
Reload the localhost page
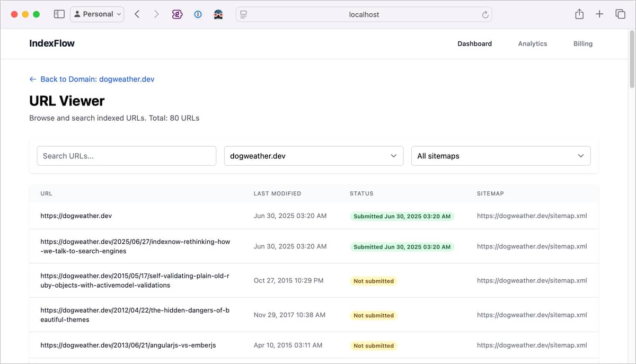[x=485, y=15]
